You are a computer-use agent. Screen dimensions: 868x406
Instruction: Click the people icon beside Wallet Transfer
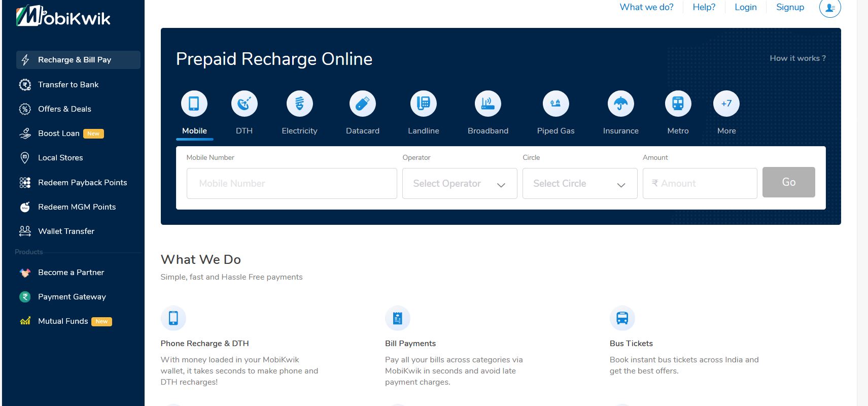pyautogui.click(x=25, y=231)
